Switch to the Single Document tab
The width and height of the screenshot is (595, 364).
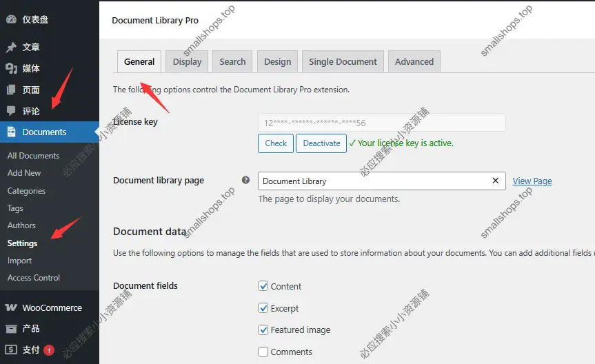(343, 61)
